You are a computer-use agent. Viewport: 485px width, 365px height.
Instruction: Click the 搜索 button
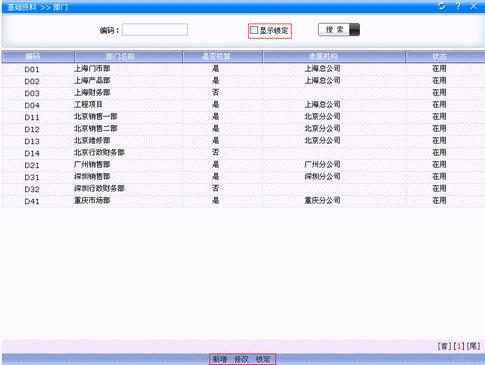tap(339, 30)
